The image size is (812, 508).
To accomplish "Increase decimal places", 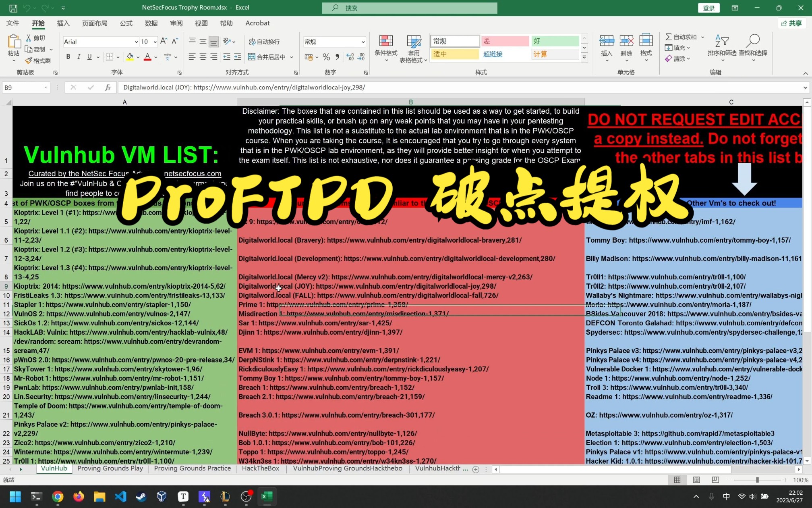I will (x=350, y=57).
